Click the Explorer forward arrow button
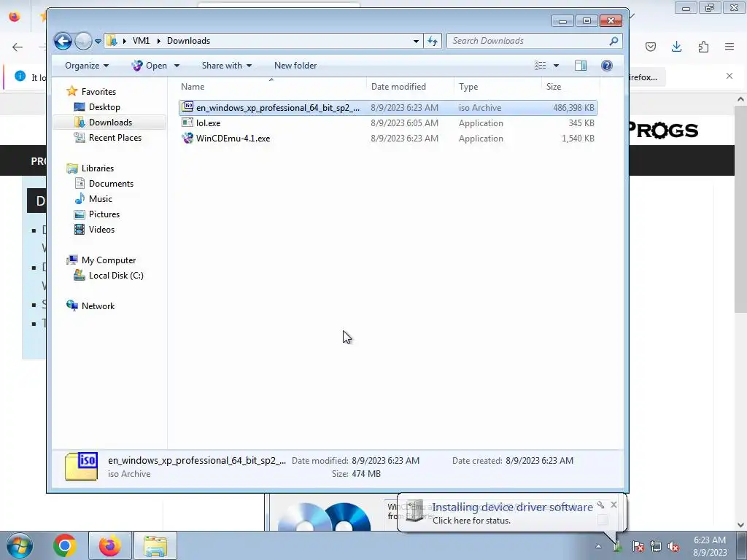This screenshot has height=560, width=747. 83,41
